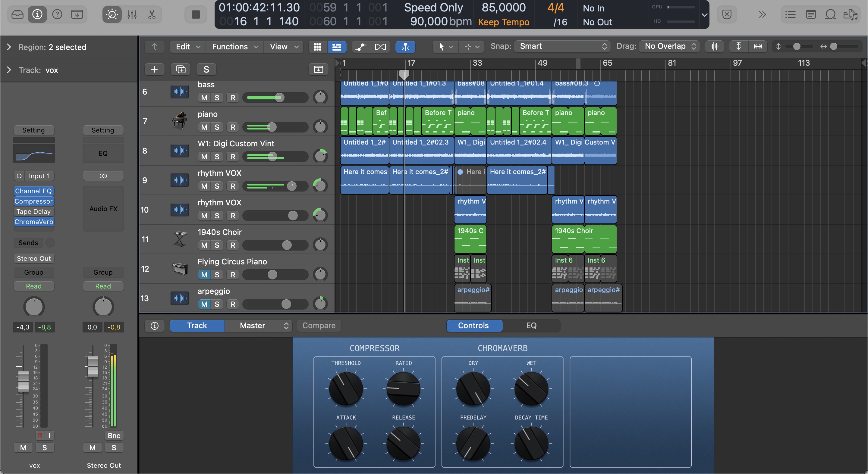This screenshot has width=868, height=474.
Task: Mute the bass track
Action: click(x=204, y=98)
